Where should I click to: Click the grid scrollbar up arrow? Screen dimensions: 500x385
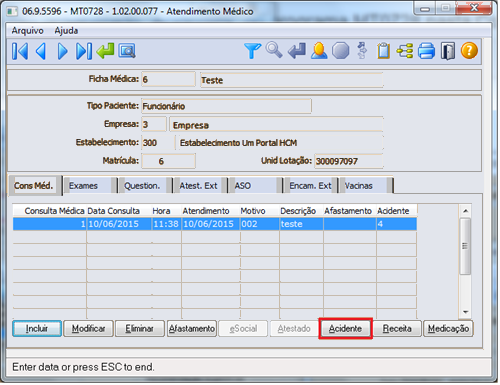(x=465, y=211)
